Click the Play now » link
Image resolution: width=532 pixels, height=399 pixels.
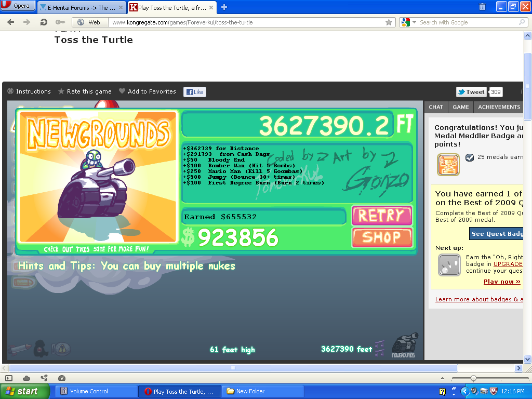point(502,282)
